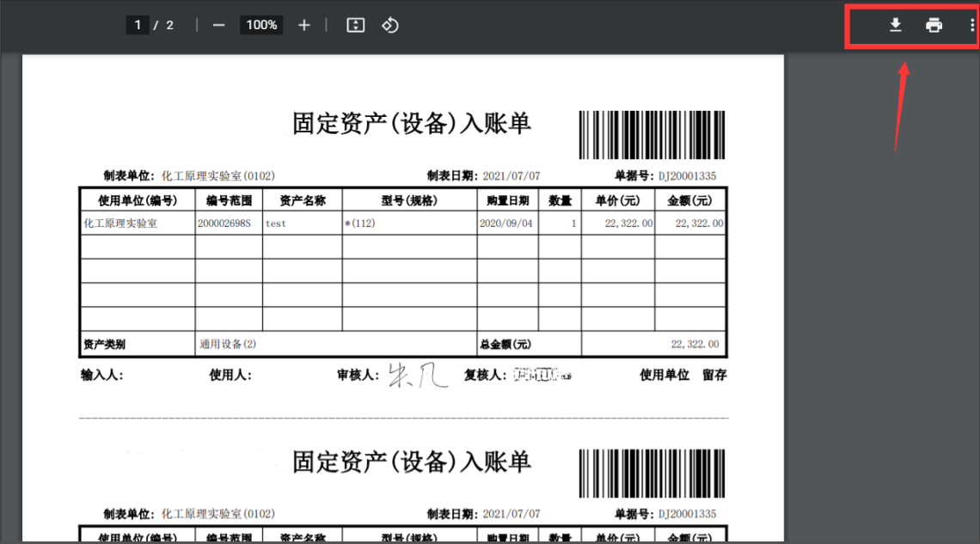Click the handwritten signature after 审核人
Image resolution: width=980 pixels, height=544 pixels.
pos(417,375)
